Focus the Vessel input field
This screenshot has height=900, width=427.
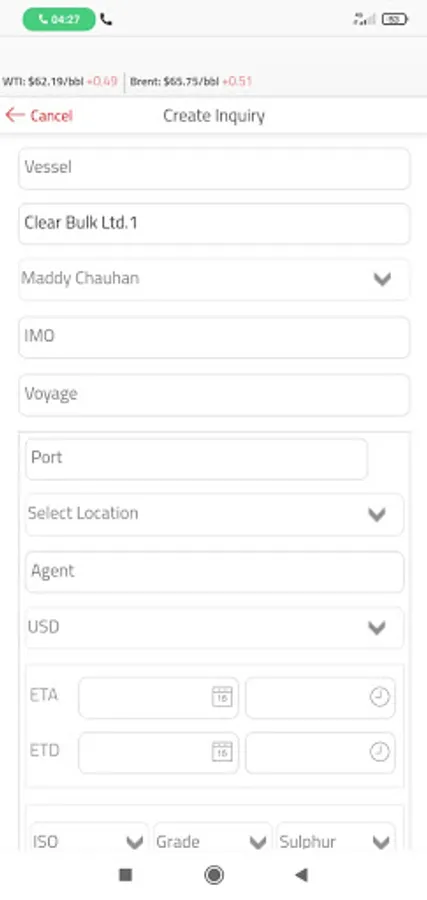(214, 168)
